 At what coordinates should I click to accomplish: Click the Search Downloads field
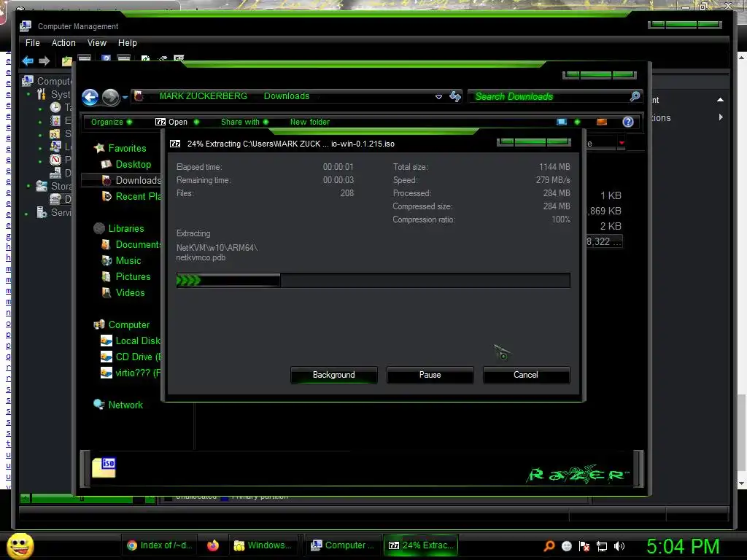pyautogui.click(x=555, y=97)
